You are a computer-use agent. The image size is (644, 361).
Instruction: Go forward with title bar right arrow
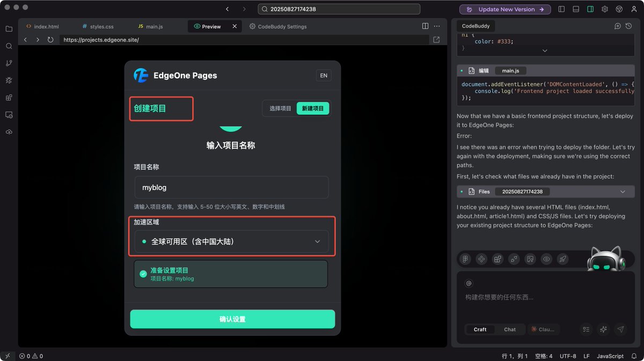244,9
